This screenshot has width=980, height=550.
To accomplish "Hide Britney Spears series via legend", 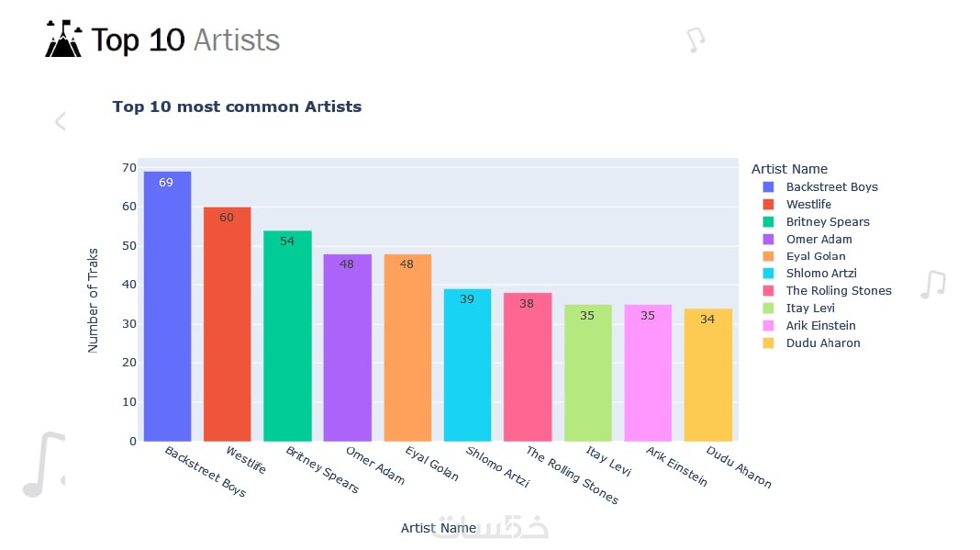I will tap(817, 221).
